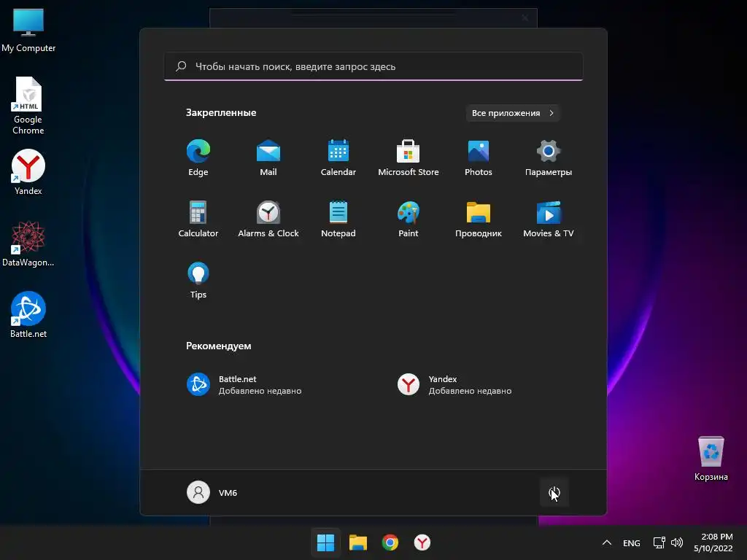Click the Start menu search field
Image resolution: width=747 pixels, height=560 pixels.
coord(373,66)
